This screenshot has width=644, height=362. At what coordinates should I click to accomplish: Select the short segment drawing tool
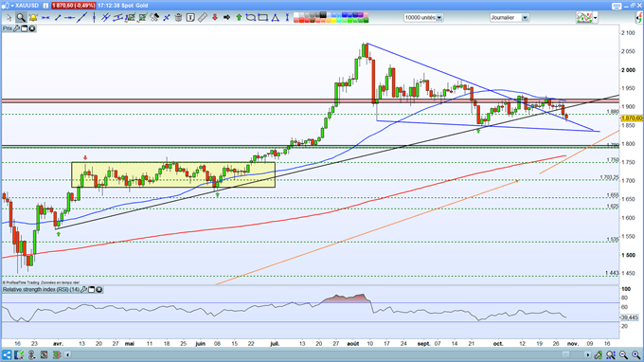click(58, 18)
